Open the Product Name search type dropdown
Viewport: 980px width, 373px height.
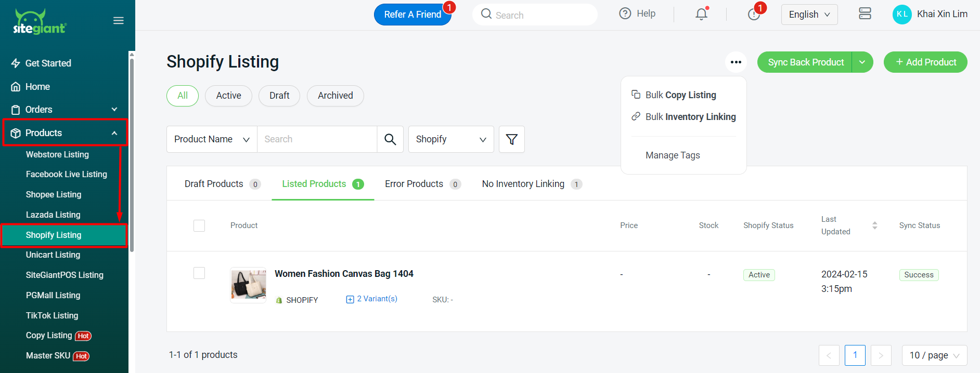coord(212,139)
